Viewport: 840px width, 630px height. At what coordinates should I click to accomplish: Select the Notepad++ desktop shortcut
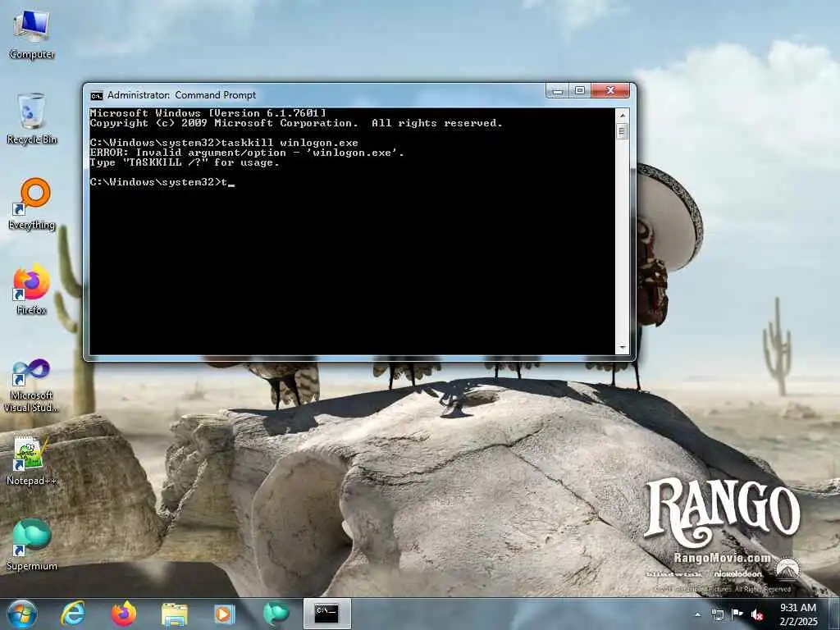(32, 461)
